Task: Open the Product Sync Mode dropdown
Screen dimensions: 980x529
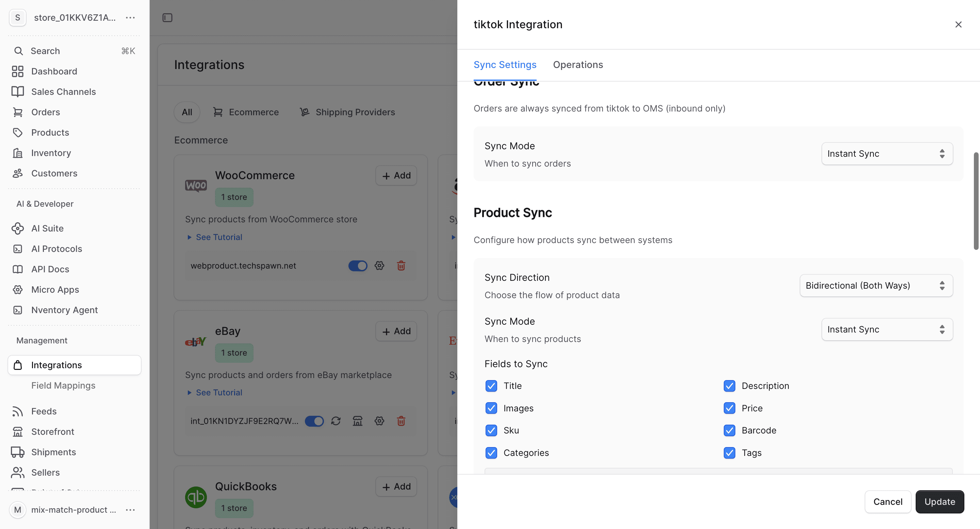Action: click(x=887, y=329)
